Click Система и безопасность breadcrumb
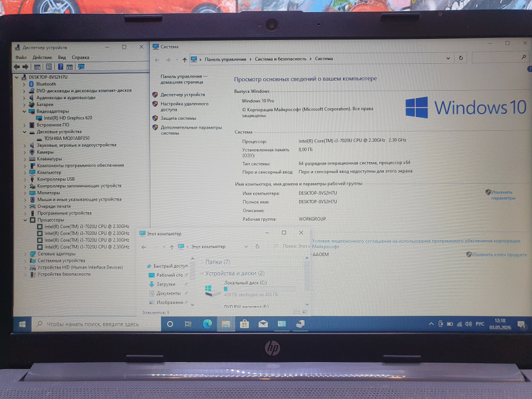532x399 pixels. [x=280, y=59]
